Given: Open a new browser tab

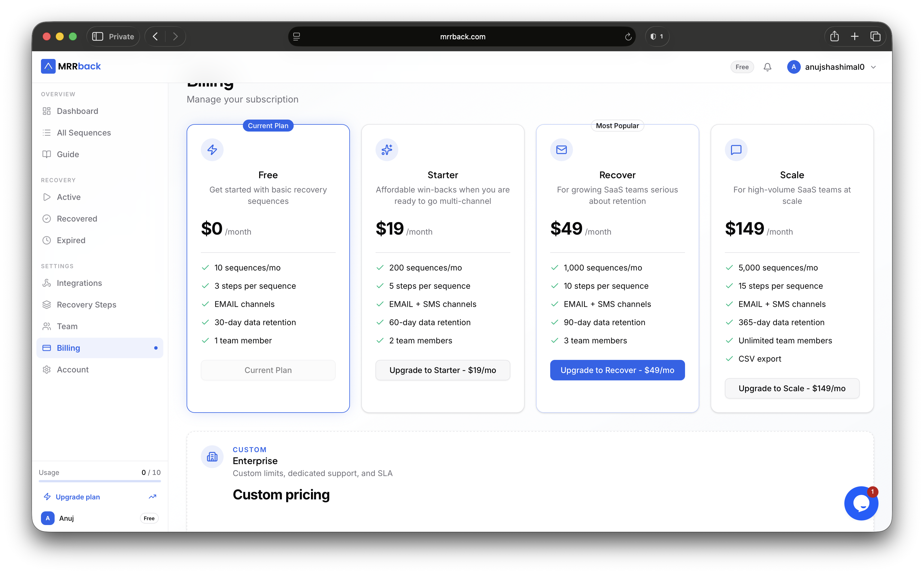Looking at the screenshot, I should [855, 36].
